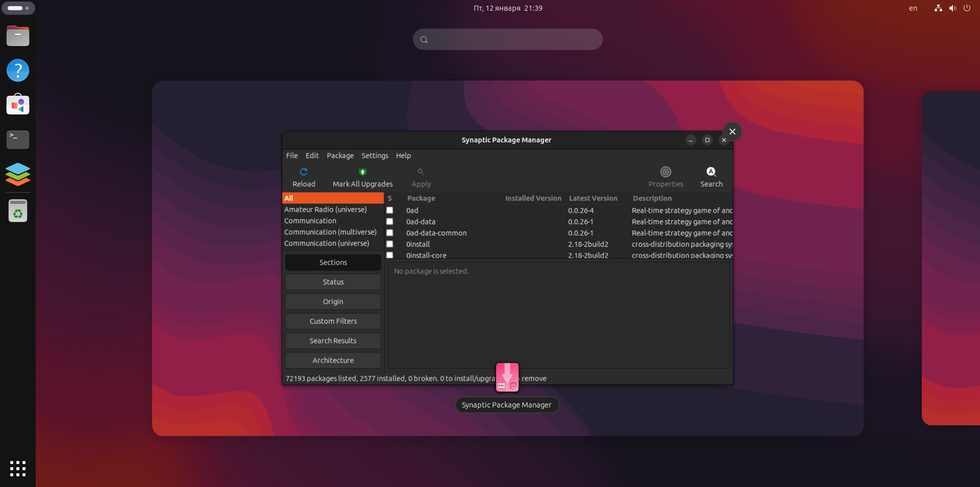Select the '0install-core' package name
This screenshot has width=980, height=487.
[x=427, y=255]
